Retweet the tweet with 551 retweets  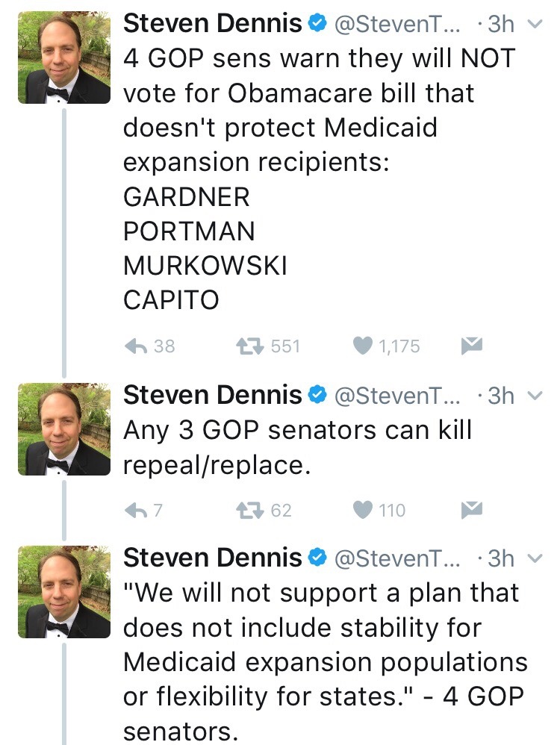(x=247, y=346)
